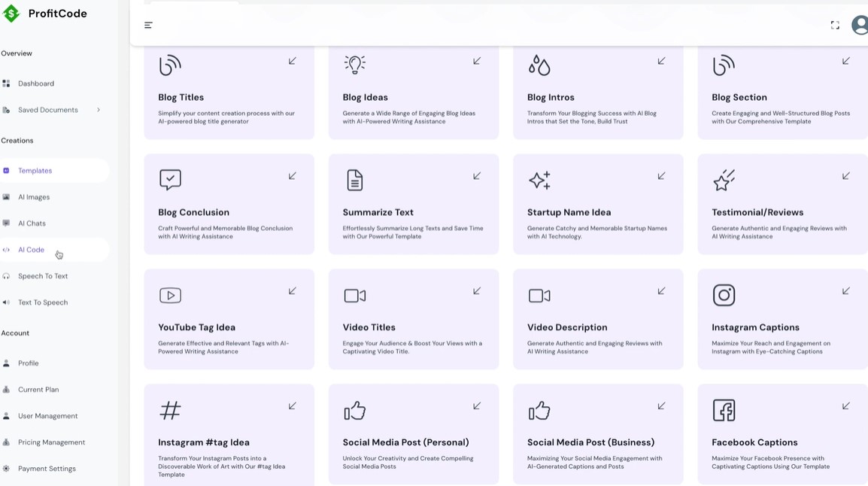The height and width of the screenshot is (486, 868).
Task: Select the Blog Ideas lightbulb icon
Action: [x=355, y=65]
